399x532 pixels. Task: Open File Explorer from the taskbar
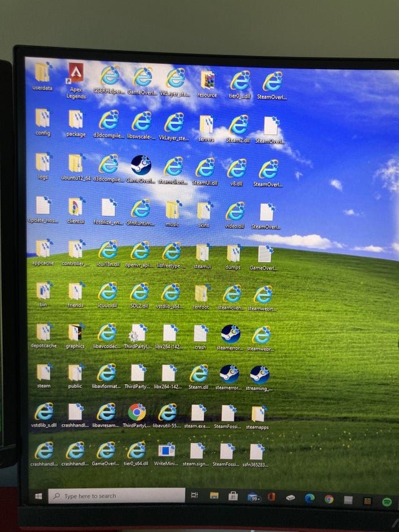tap(214, 496)
